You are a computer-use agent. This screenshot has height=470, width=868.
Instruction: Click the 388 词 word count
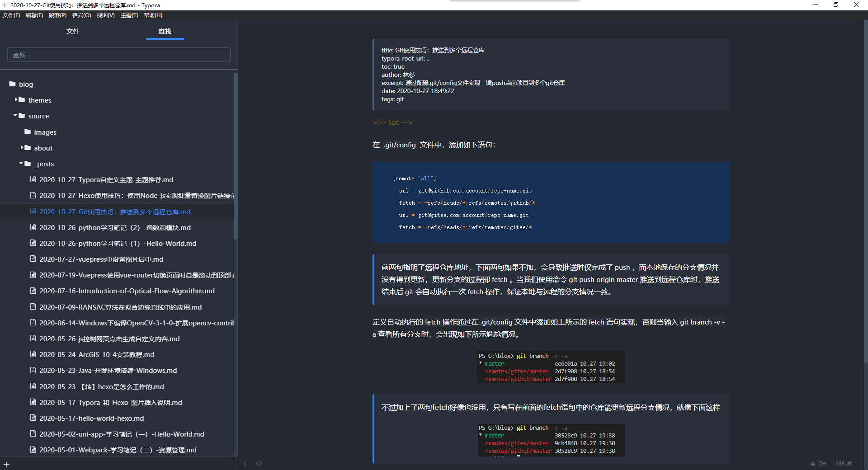click(x=843, y=463)
